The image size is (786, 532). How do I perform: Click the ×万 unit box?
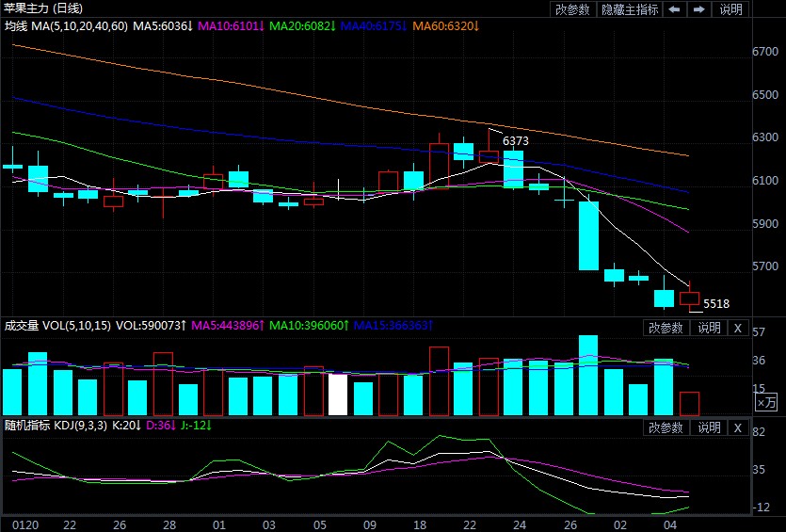click(x=767, y=402)
